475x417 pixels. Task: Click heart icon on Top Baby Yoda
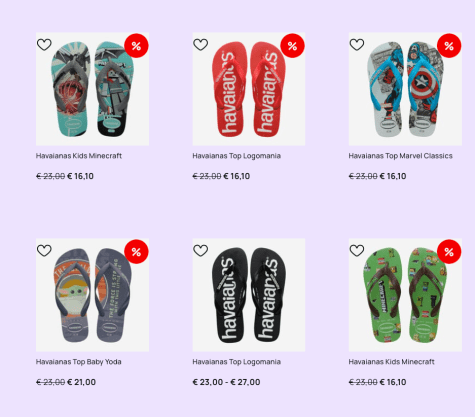pyautogui.click(x=44, y=251)
